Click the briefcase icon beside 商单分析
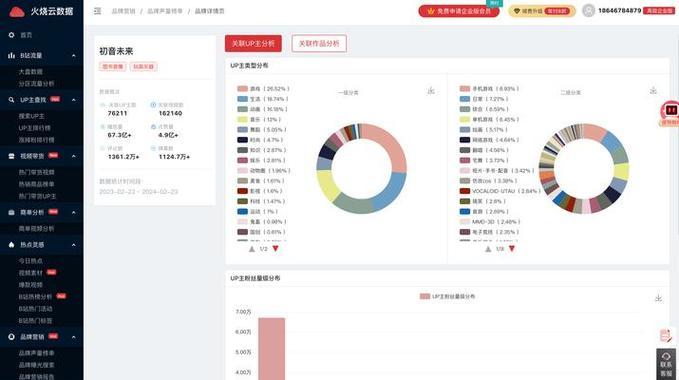 [11, 213]
